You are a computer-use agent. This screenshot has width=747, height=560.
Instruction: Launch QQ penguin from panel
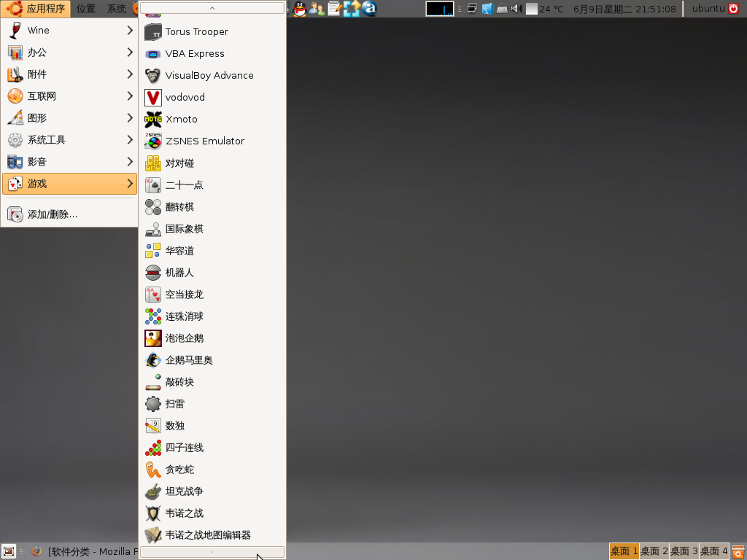pyautogui.click(x=300, y=9)
